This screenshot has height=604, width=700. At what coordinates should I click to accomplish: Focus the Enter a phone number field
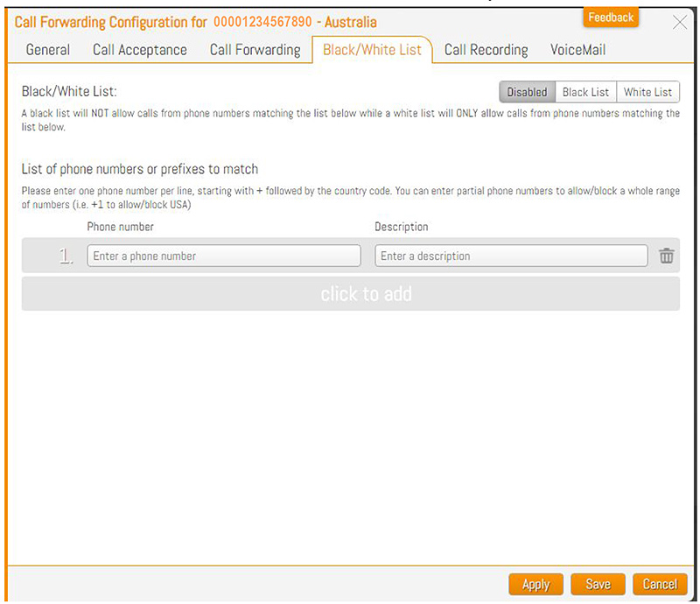tap(224, 256)
